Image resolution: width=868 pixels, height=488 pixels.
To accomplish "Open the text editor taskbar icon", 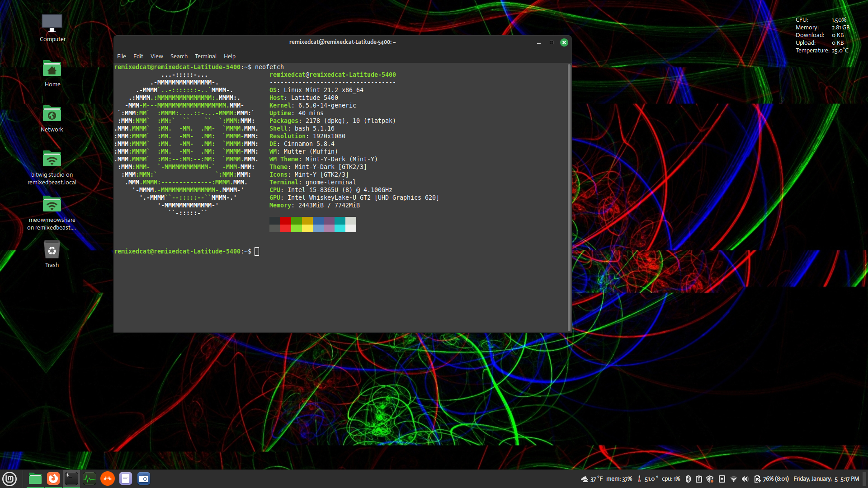I will click(x=126, y=479).
